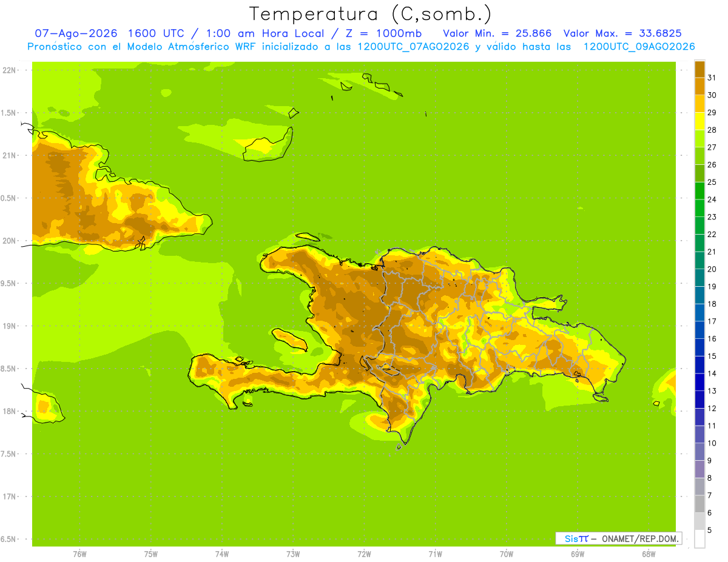
Task: Click the color scale label "28"
Action: pos(712,130)
